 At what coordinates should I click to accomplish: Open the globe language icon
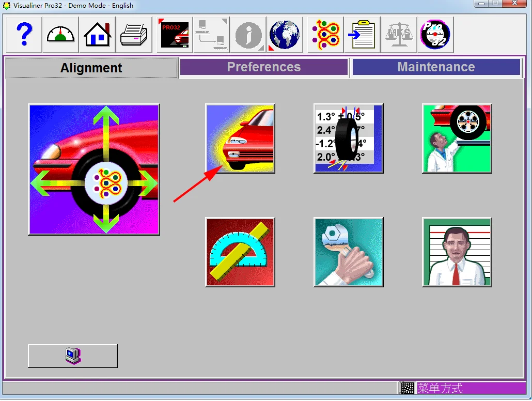(285, 34)
